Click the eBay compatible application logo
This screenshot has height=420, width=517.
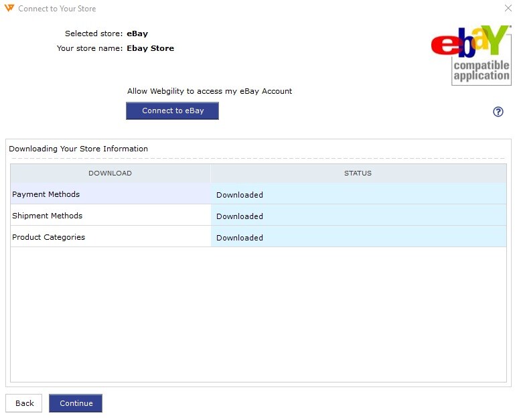click(471, 56)
